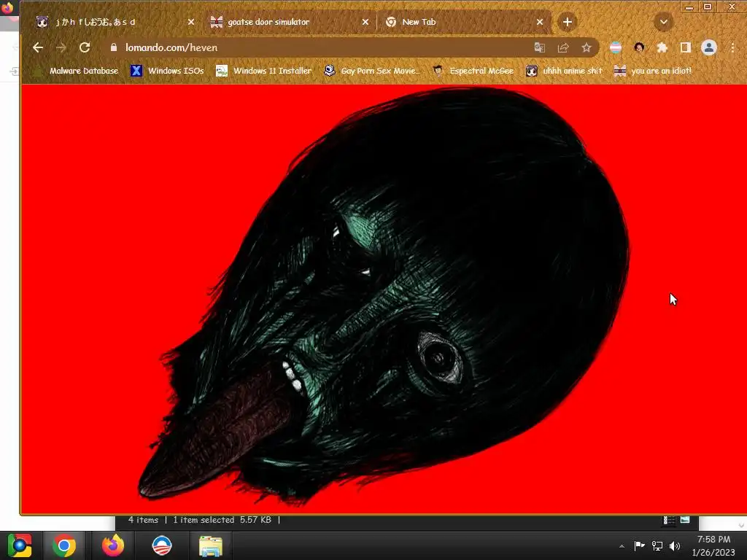Image resolution: width=747 pixels, height=560 pixels.
Task: Expand the tab search dropdown chevron
Action: pos(664,22)
